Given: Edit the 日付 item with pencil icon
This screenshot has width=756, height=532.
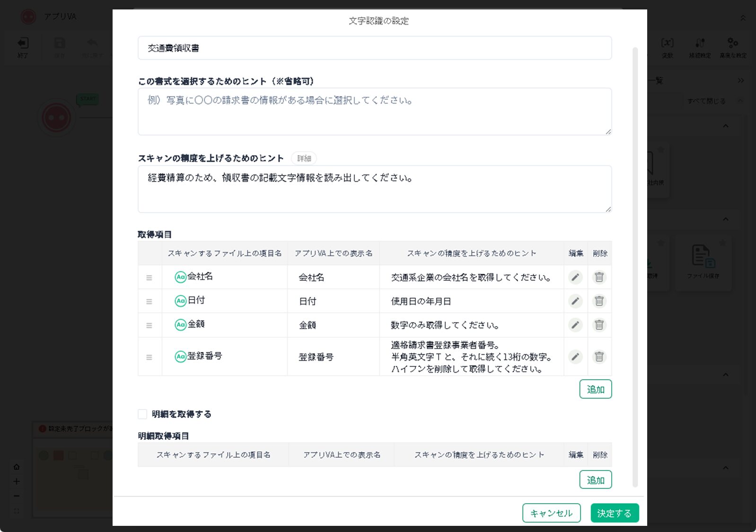Looking at the screenshot, I should coord(575,301).
